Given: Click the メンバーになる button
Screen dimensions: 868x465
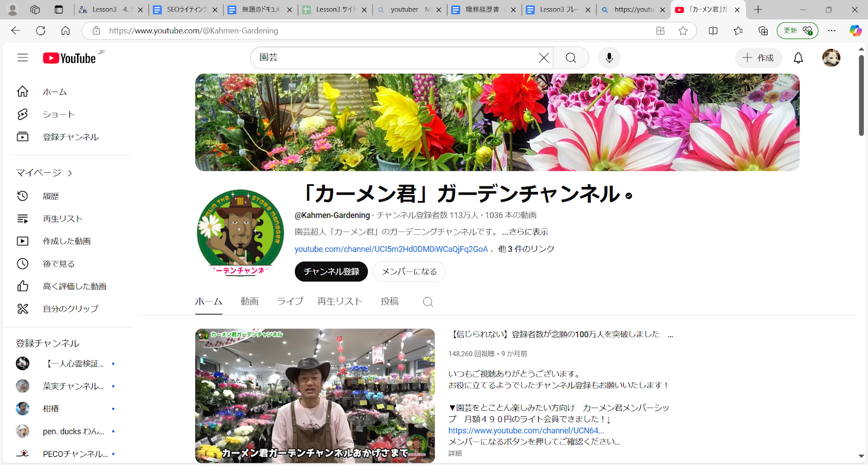Looking at the screenshot, I should point(409,272).
